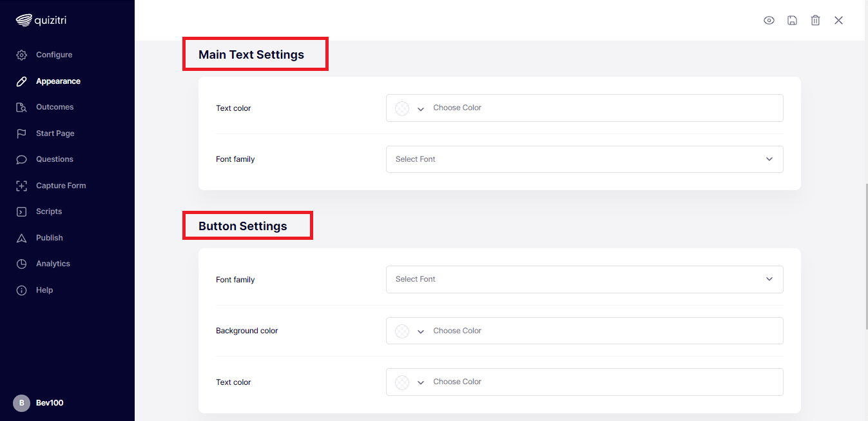Click the Button text color swatch
The height and width of the screenshot is (421, 868).
tap(402, 382)
